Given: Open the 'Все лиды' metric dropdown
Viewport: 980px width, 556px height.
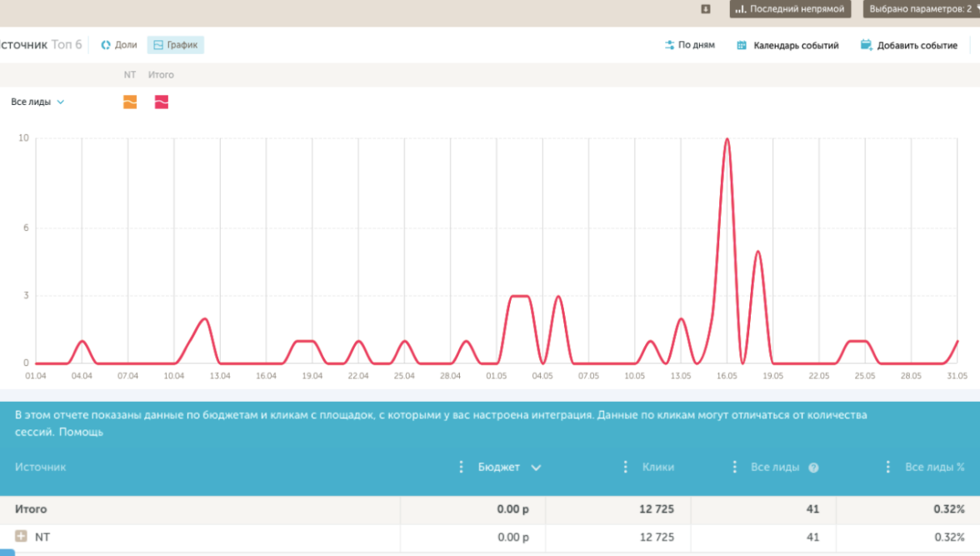Looking at the screenshot, I should (37, 102).
